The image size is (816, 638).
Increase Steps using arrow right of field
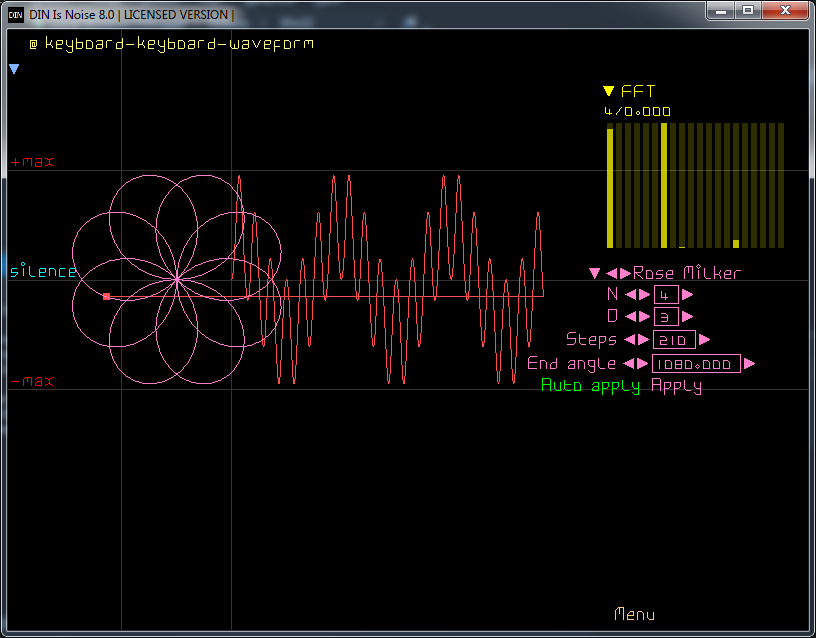704,340
